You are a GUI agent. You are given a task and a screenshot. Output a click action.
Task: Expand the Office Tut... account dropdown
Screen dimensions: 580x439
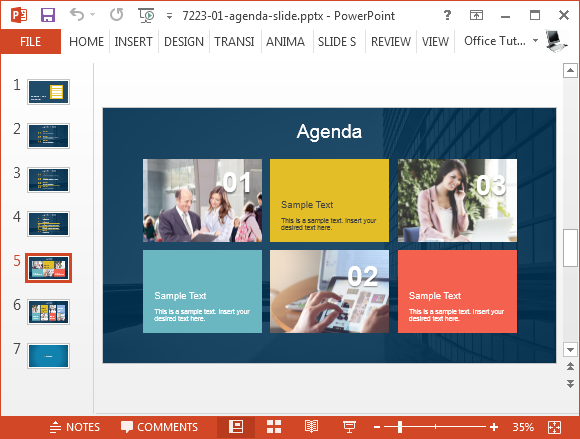point(535,40)
